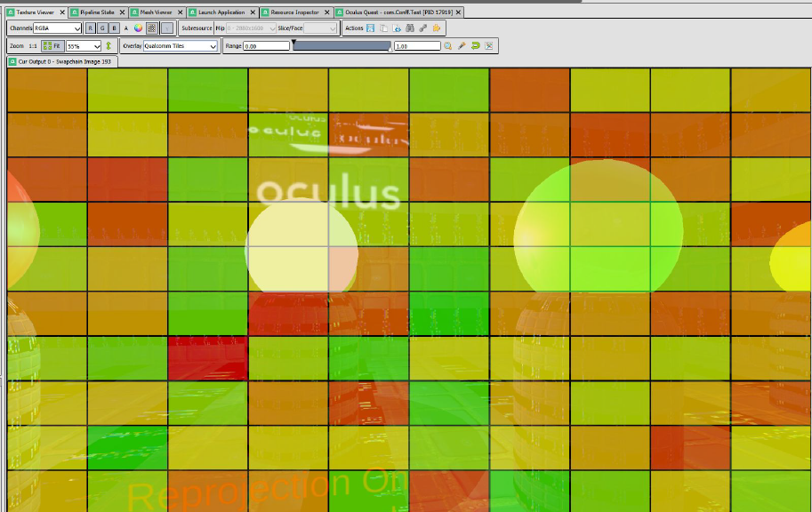Open the Launch Application tab
The width and height of the screenshot is (812, 512).
[221, 12]
